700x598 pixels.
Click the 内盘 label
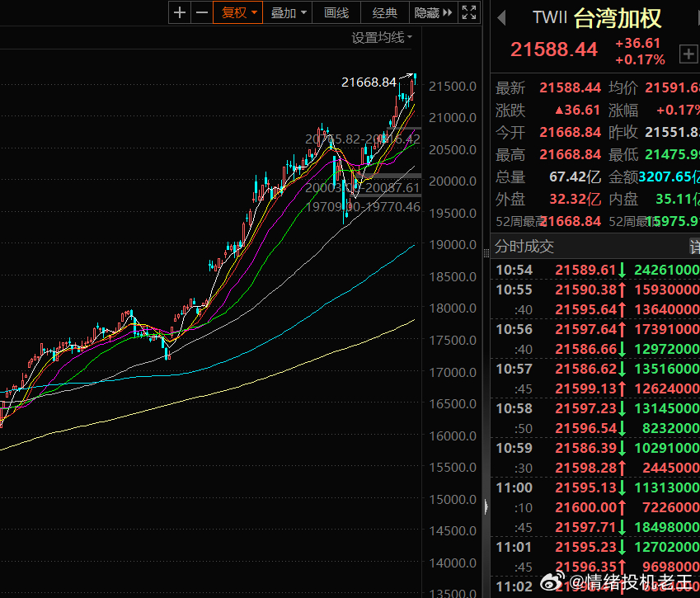click(x=623, y=199)
